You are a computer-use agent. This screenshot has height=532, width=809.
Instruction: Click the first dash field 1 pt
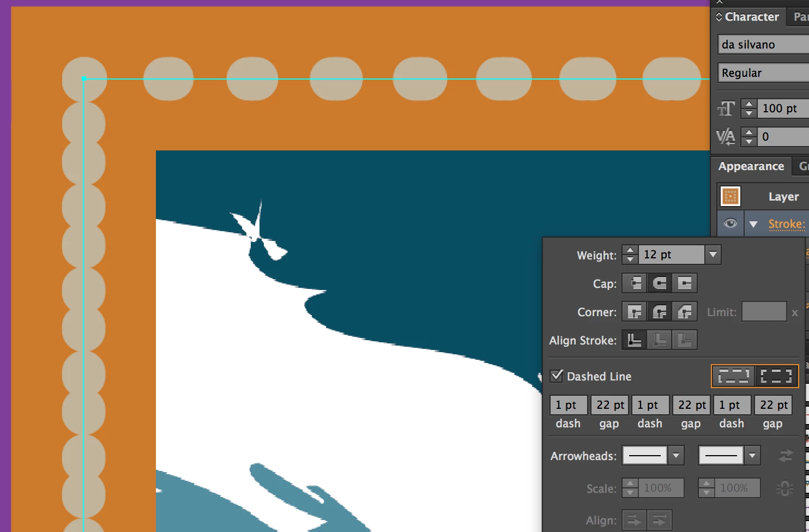[x=569, y=405]
